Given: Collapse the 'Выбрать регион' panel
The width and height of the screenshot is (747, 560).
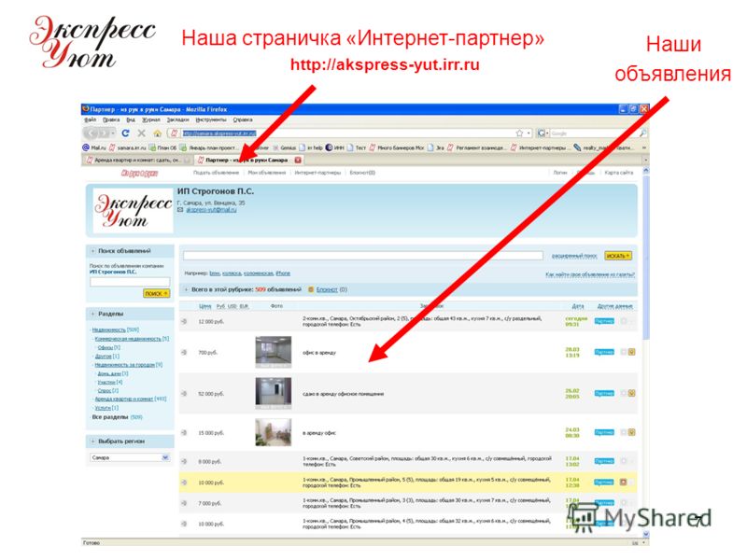Looking at the screenshot, I should [x=92, y=441].
